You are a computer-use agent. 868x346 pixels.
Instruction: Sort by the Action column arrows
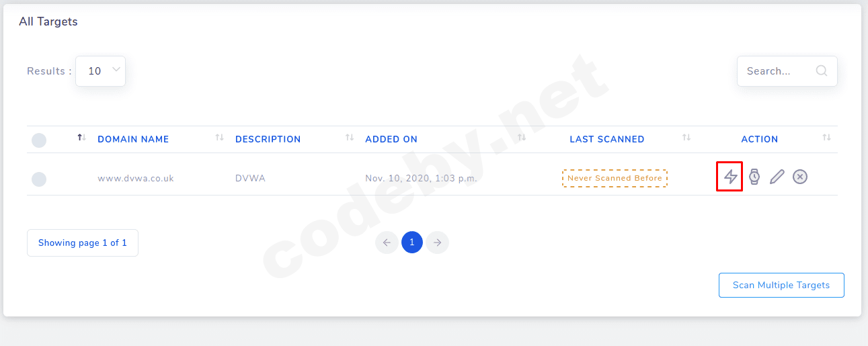(826, 138)
